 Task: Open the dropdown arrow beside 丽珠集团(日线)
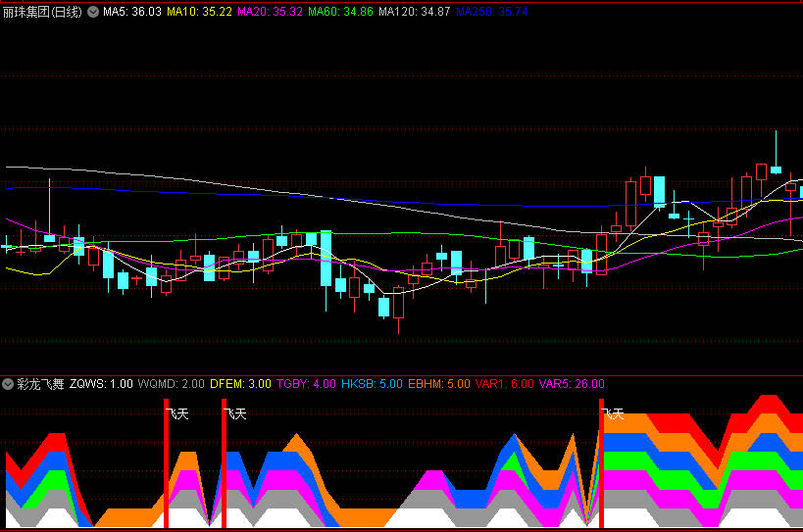coord(93,12)
